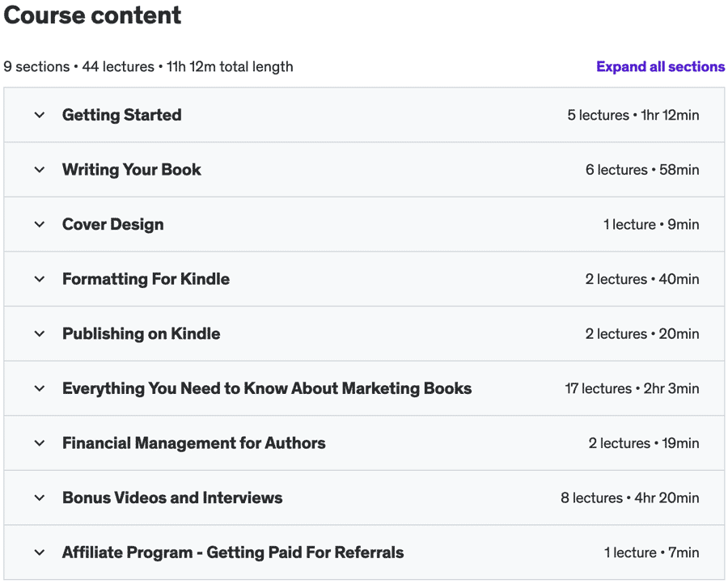Expand the Financial Management for Authors chevron
The image size is (728, 584).
[40, 443]
